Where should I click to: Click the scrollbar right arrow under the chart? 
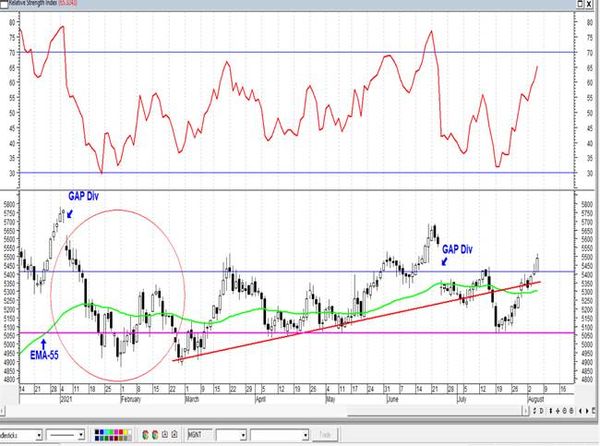(x=527, y=411)
